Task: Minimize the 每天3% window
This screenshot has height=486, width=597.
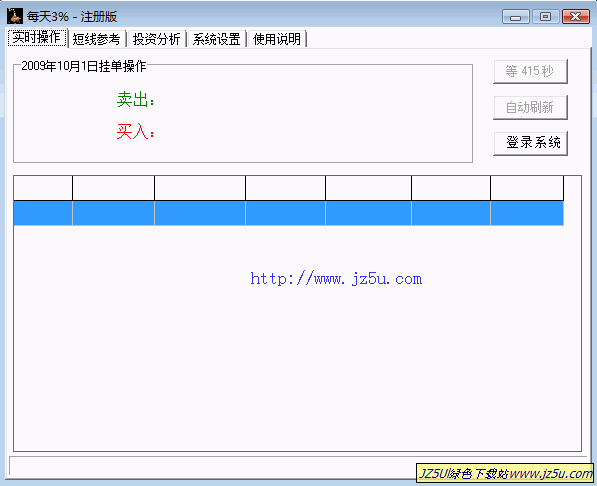Action: point(516,17)
